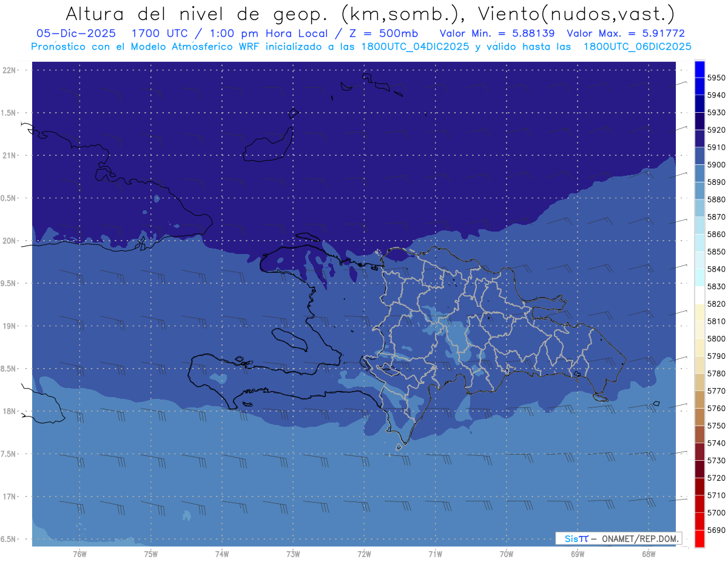Viewport: 728px width, 562px height.
Task: Click the '5920' colorbar value
Action: coord(716,130)
